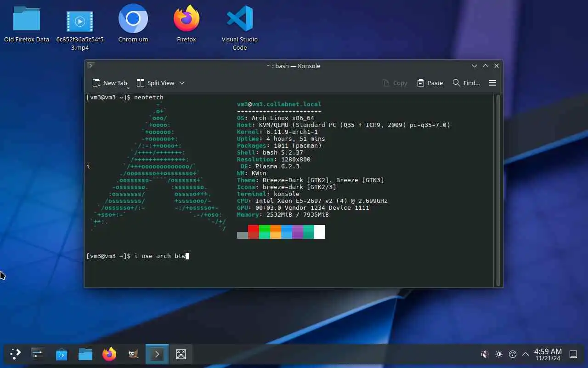Click the Konsole vertical scrollbar

point(498,190)
